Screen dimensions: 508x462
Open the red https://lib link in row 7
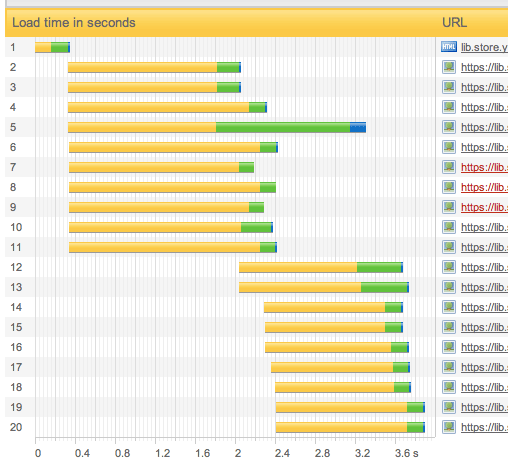pos(484,167)
